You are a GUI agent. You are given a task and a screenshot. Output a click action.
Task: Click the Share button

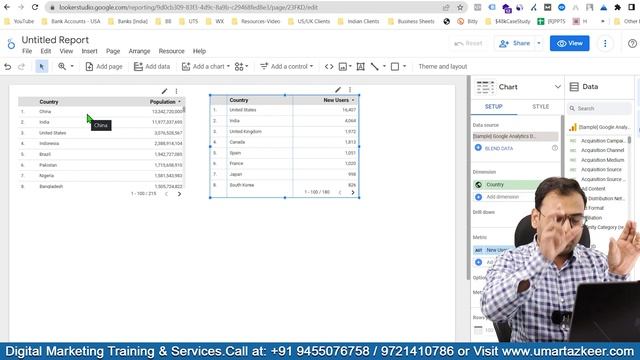pos(514,43)
